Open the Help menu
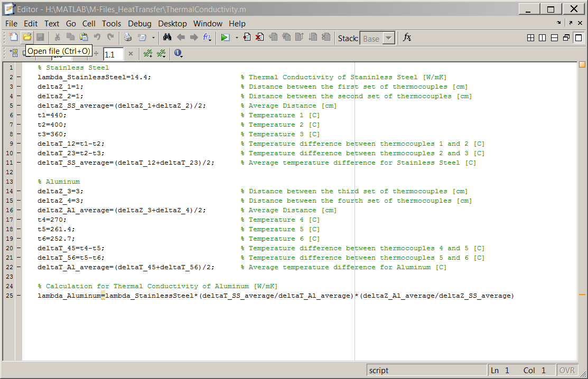 click(237, 24)
